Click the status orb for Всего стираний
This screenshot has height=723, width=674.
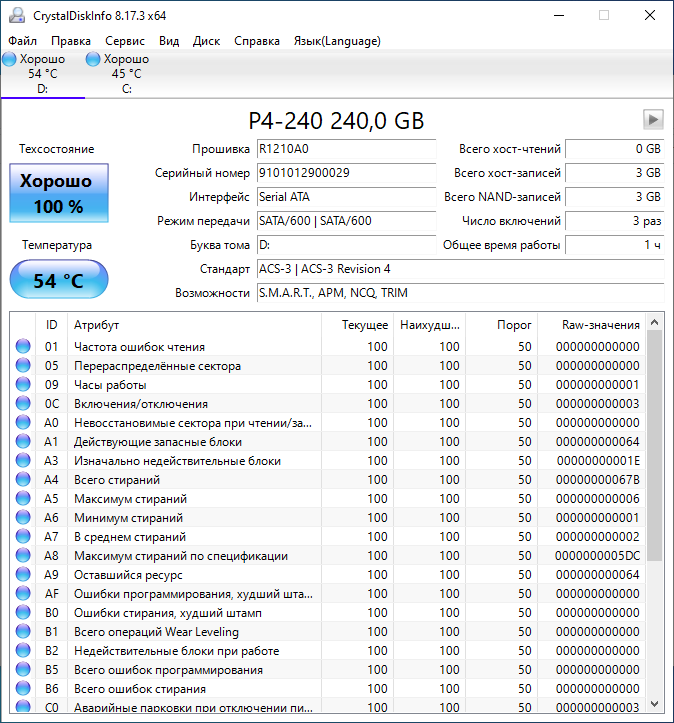pyautogui.click(x=23, y=480)
